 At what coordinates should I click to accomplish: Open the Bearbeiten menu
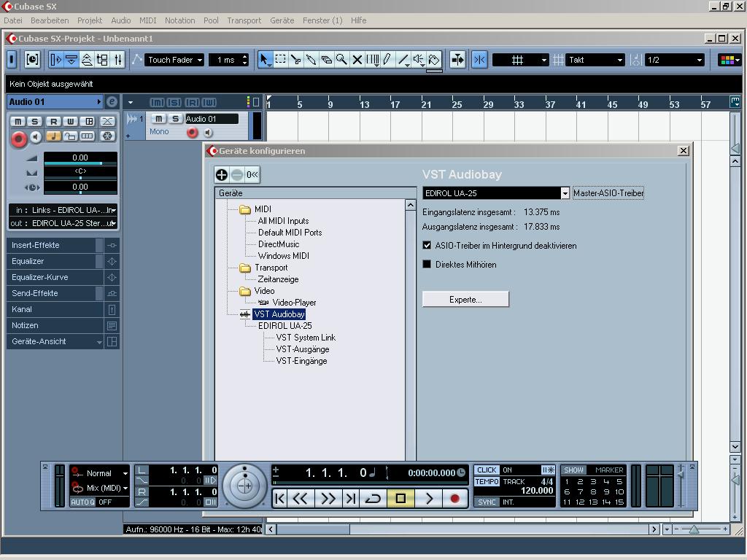coord(50,20)
